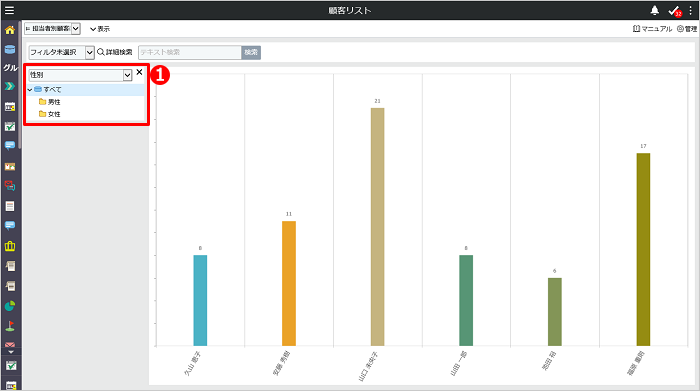The image size is (700, 391).
Task: Open 詳細検索 advanced search
Action: (x=115, y=52)
